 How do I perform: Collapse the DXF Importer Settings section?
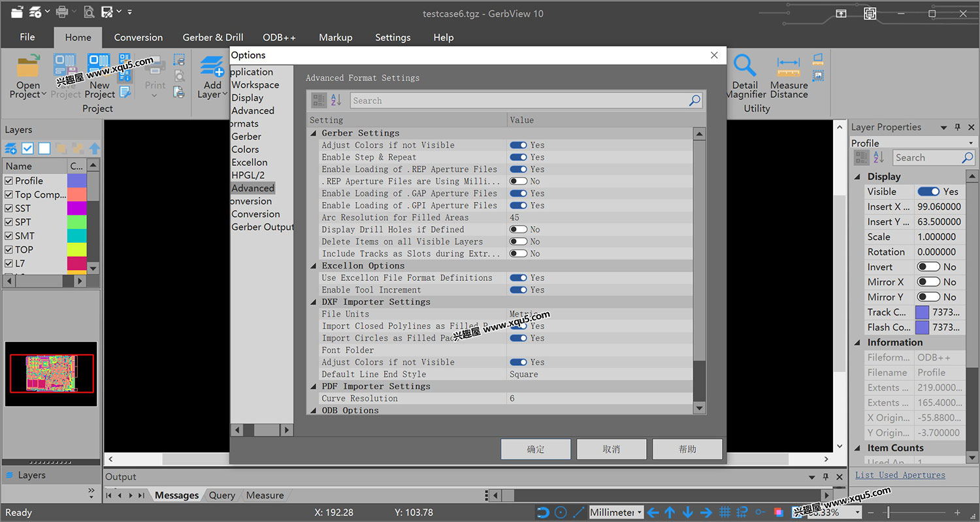tap(314, 302)
